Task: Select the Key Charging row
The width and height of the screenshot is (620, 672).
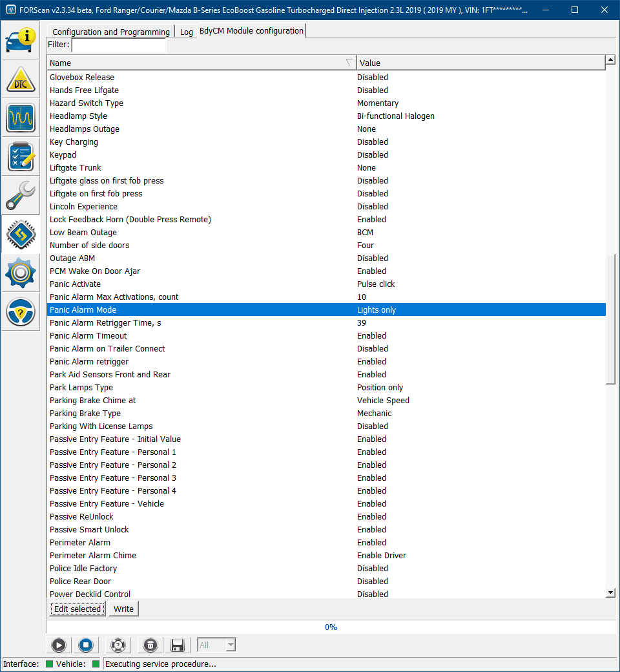Action: pyautogui.click(x=326, y=142)
